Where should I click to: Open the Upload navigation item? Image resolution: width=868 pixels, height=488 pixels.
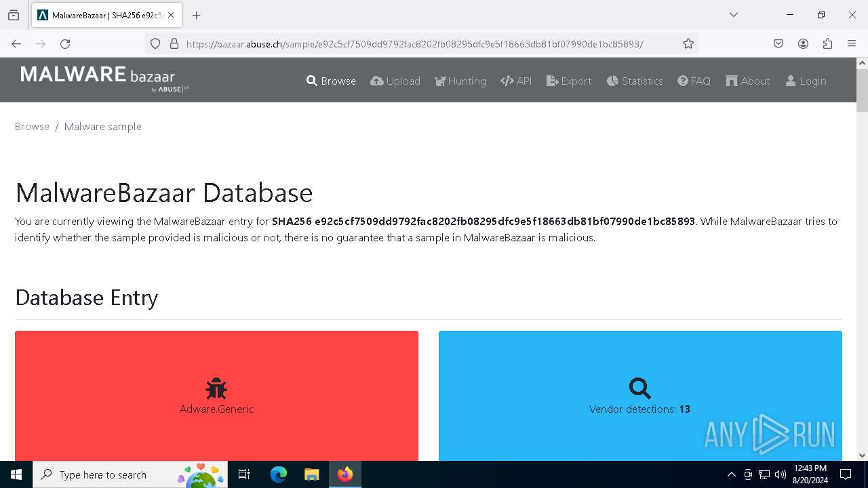pyautogui.click(x=395, y=81)
